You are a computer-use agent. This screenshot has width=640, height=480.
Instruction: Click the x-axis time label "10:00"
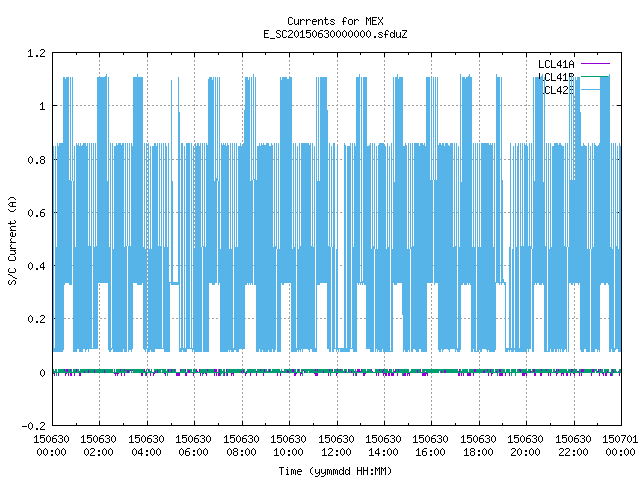coord(288,452)
